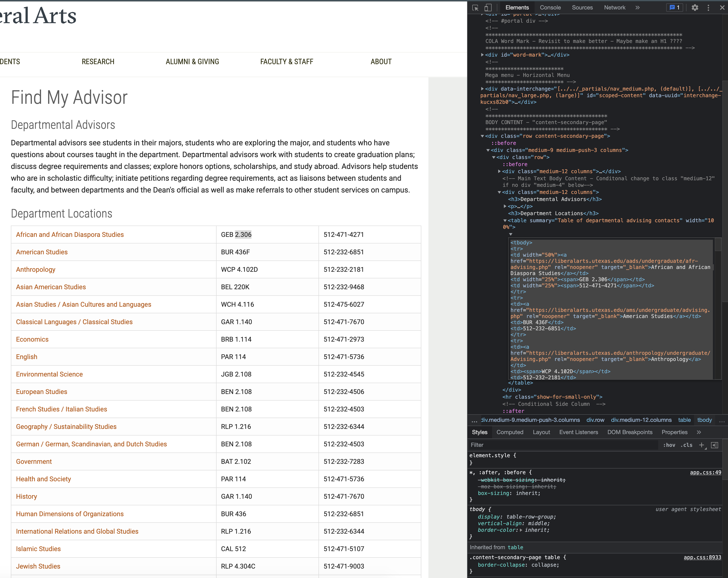
Task: Open the ABOUT navigation menu
Action: (381, 61)
